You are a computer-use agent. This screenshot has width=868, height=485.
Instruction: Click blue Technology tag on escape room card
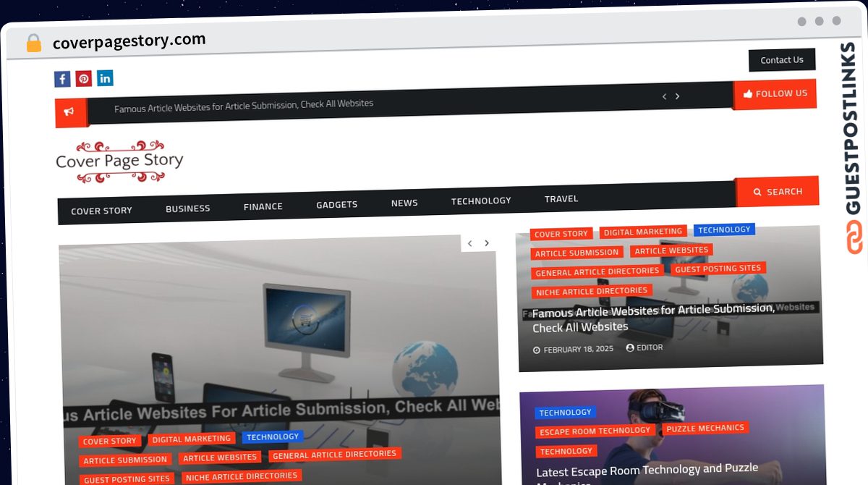[566, 413]
